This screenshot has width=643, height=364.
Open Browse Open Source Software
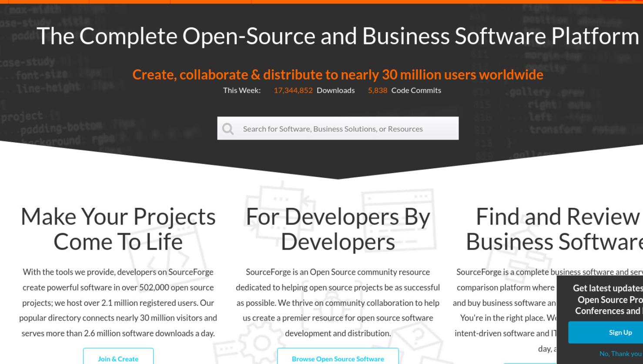click(338, 356)
